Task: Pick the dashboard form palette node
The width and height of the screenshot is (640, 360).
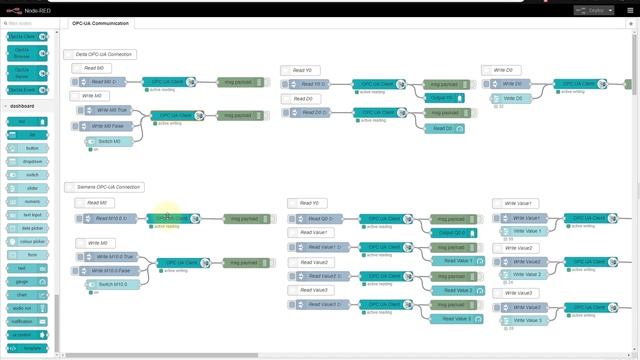Action: (x=27, y=255)
